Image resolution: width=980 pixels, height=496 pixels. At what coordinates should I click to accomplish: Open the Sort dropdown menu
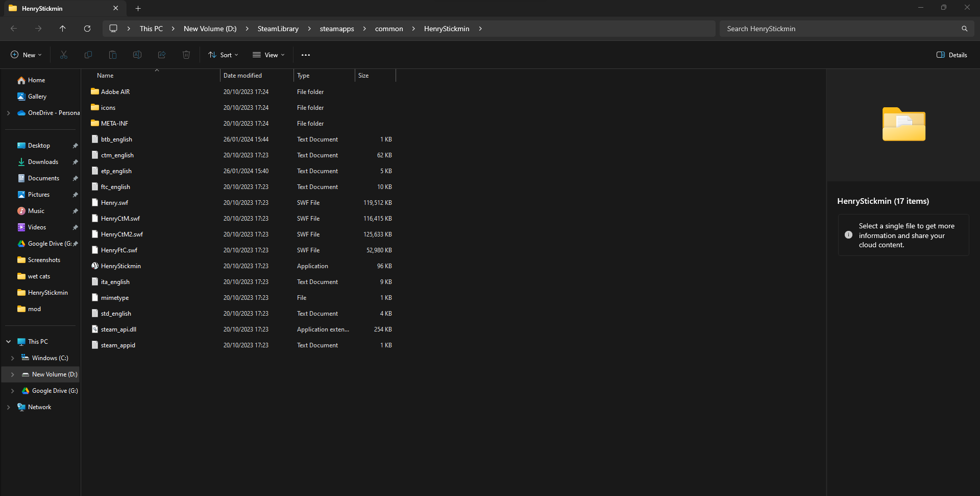(223, 55)
